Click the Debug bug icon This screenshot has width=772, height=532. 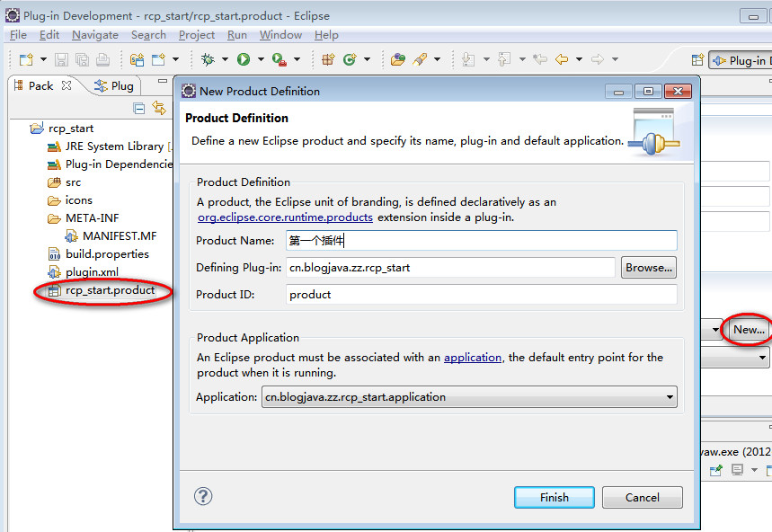click(208, 59)
